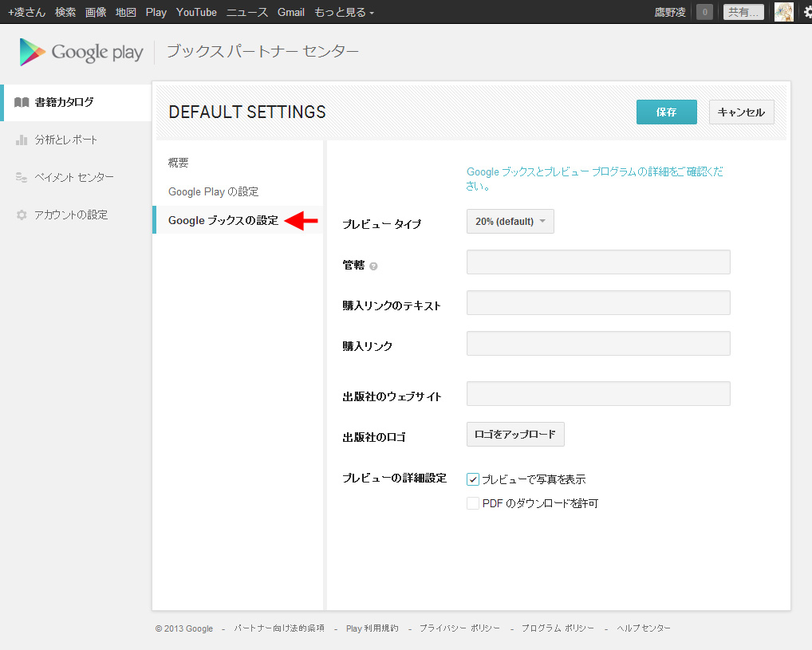Open the プレビュー タイプ 20% (default) dropdown

510,221
